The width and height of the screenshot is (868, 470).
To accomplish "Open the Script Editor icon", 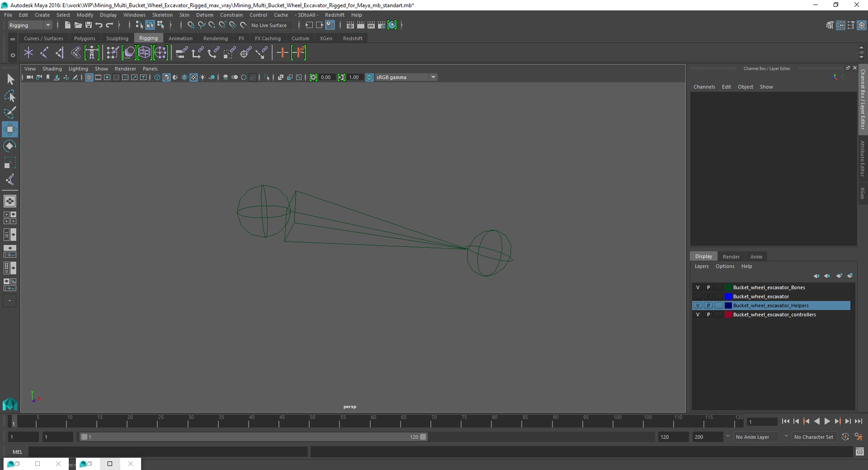I will pos(859,451).
